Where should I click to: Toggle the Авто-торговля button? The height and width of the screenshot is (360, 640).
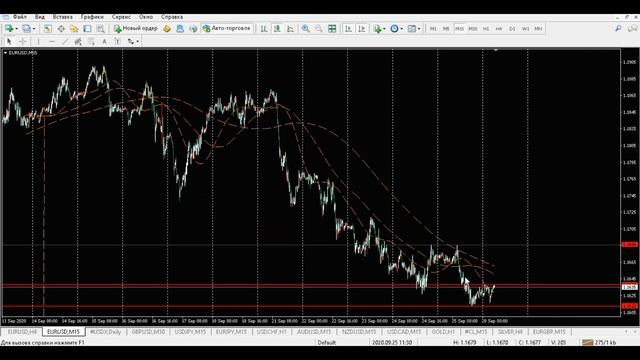pos(227,29)
